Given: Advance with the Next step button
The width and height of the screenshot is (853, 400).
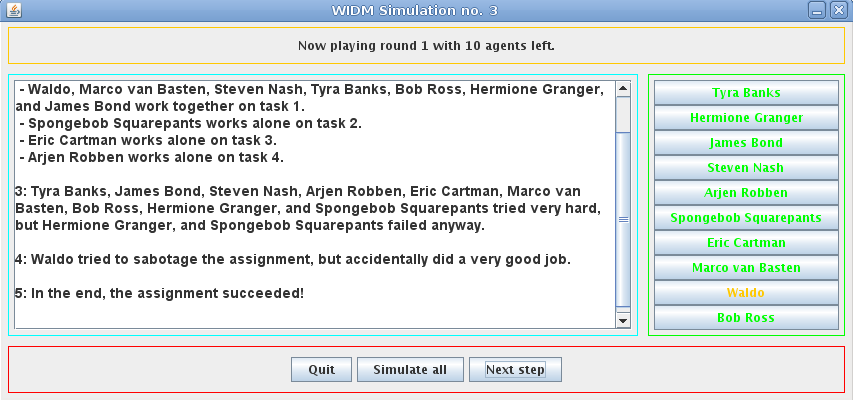Looking at the screenshot, I should [x=515, y=370].
